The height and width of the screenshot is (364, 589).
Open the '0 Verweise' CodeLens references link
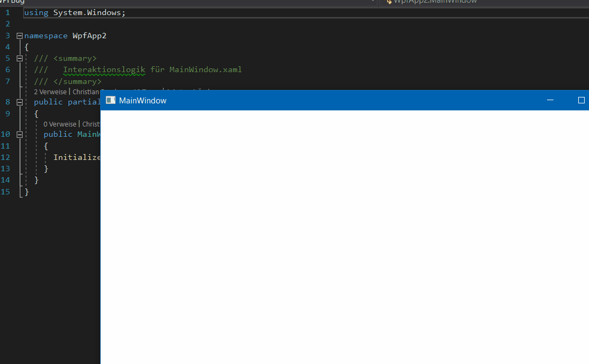click(x=60, y=124)
